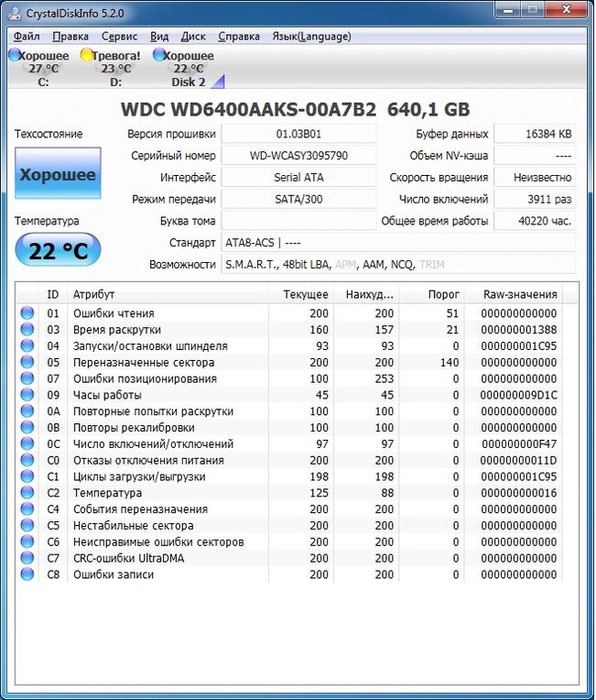
Task: Click the blue status orb for Disk 2
Action: coord(158,54)
